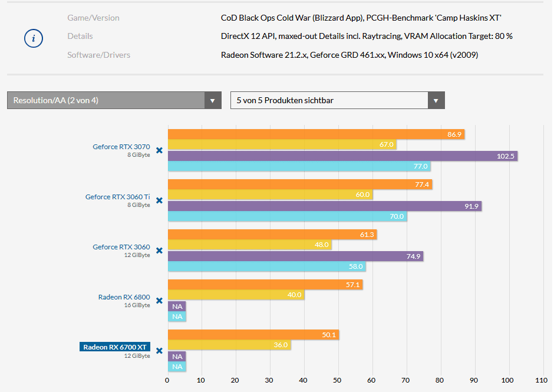Screen dimensions: 554x392
Task: Click the yellow 60.0 bar for RTX 3060 Ti
Action: point(271,195)
